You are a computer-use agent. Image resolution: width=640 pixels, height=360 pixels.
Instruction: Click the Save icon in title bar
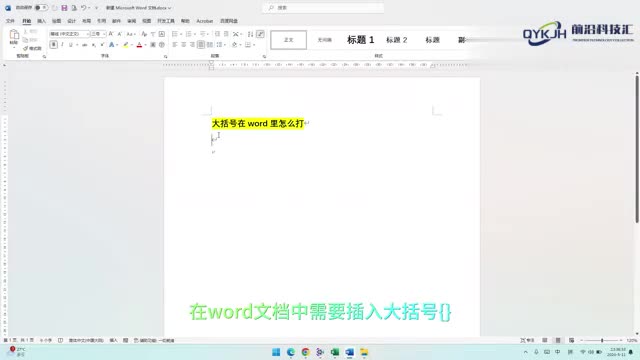pos(64,8)
